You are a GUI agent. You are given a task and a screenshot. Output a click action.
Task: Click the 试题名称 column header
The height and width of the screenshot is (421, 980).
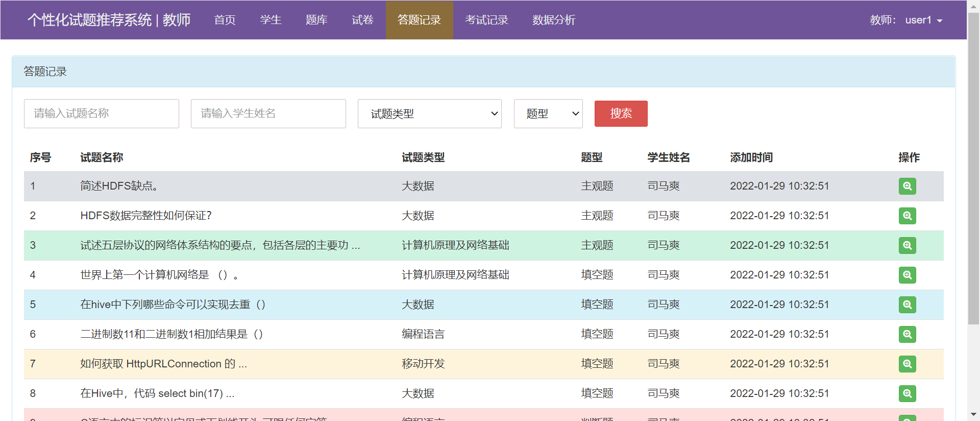pyautogui.click(x=102, y=157)
